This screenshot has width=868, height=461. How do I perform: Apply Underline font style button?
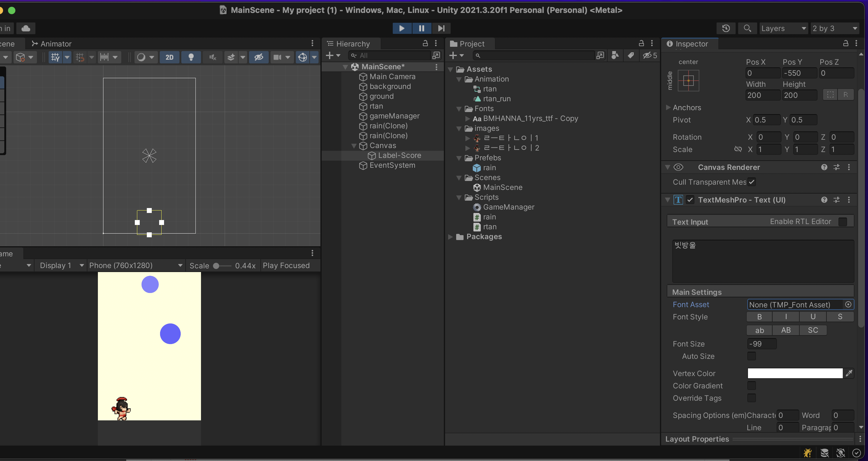[x=813, y=317]
